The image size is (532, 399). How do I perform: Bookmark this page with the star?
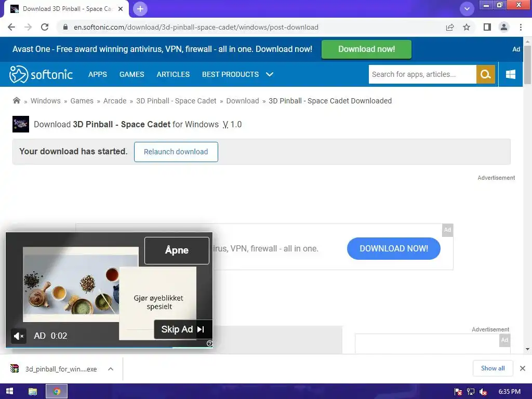467,27
